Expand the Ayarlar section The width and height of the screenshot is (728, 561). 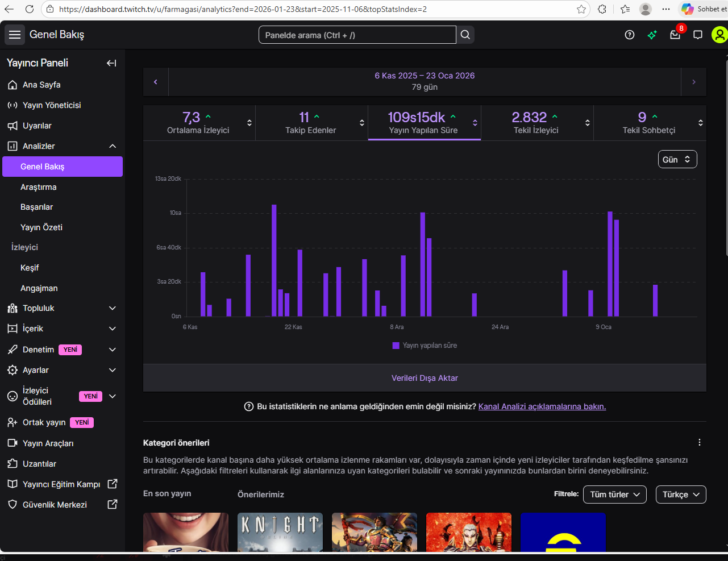click(x=113, y=370)
